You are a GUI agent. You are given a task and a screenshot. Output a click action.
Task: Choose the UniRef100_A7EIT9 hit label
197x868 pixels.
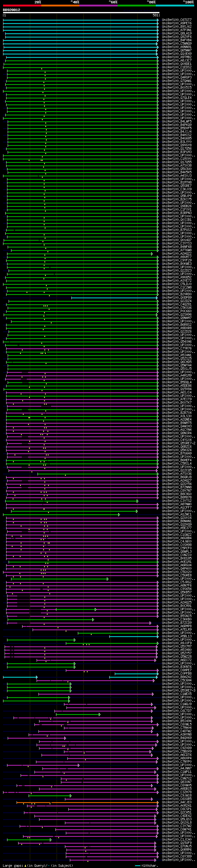click(176, 399)
